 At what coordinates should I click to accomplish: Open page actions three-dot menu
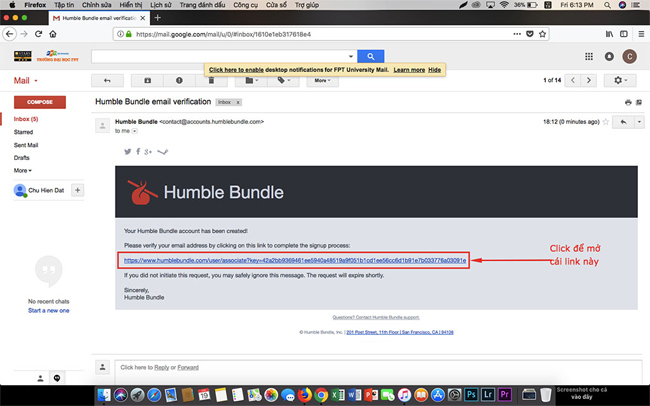click(517, 34)
